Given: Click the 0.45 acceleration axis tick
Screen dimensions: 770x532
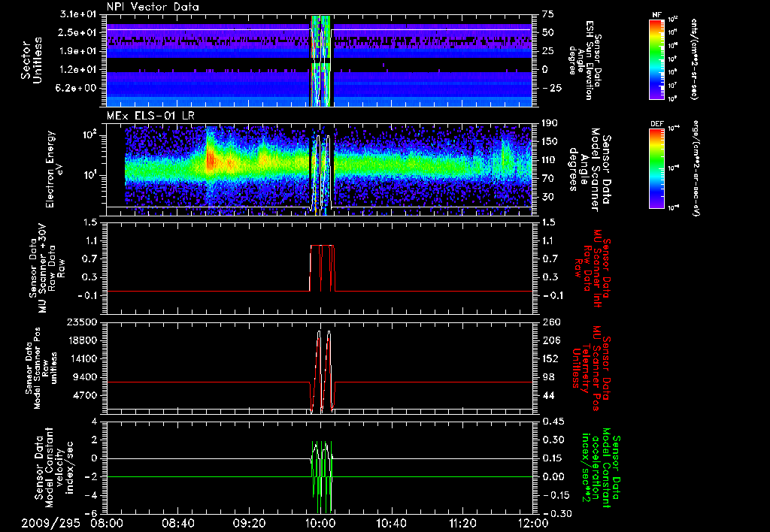Looking at the screenshot, I should [x=553, y=422].
